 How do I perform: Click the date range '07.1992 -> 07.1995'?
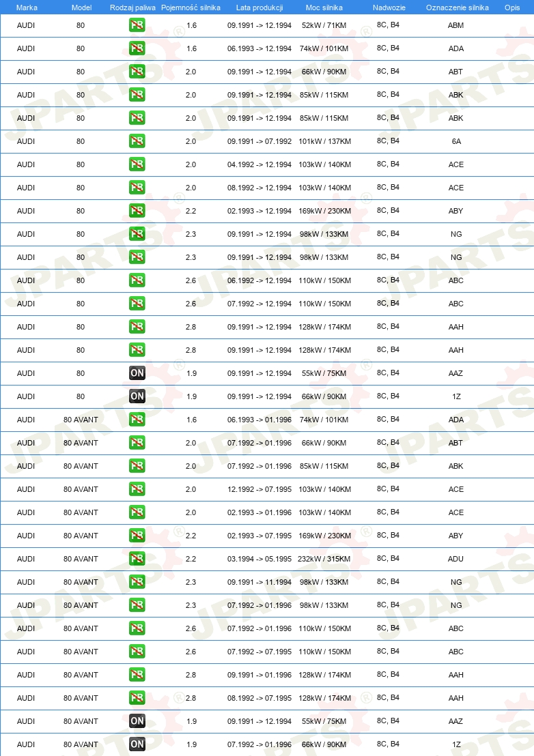tap(259, 652)
